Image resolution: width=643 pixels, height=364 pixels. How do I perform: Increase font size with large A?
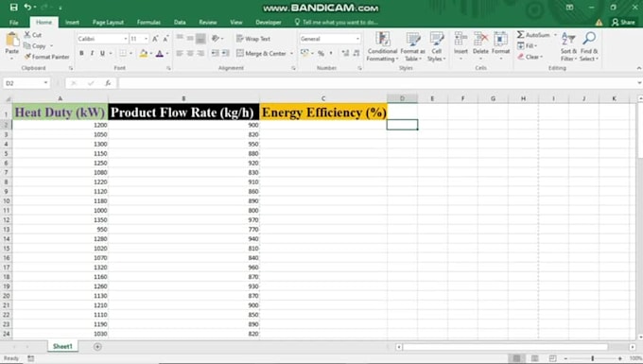click(x=155, y=39)
